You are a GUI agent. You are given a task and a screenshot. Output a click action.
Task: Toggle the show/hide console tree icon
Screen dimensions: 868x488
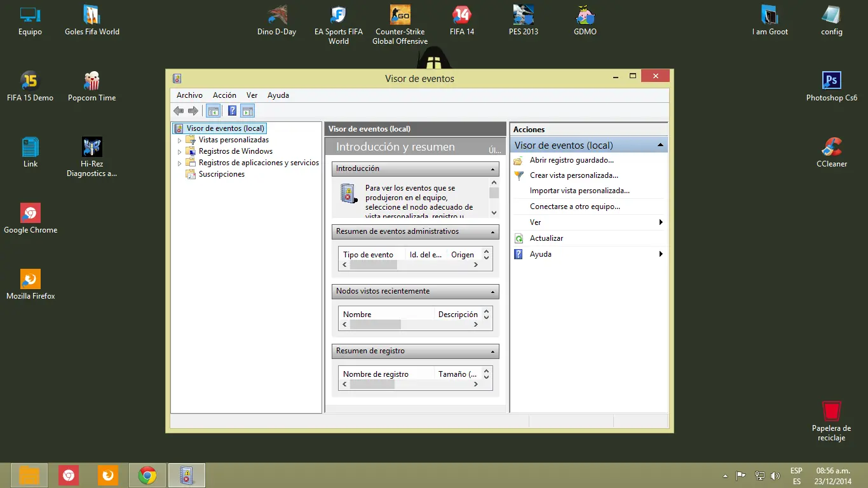click(x=214, y=111)
